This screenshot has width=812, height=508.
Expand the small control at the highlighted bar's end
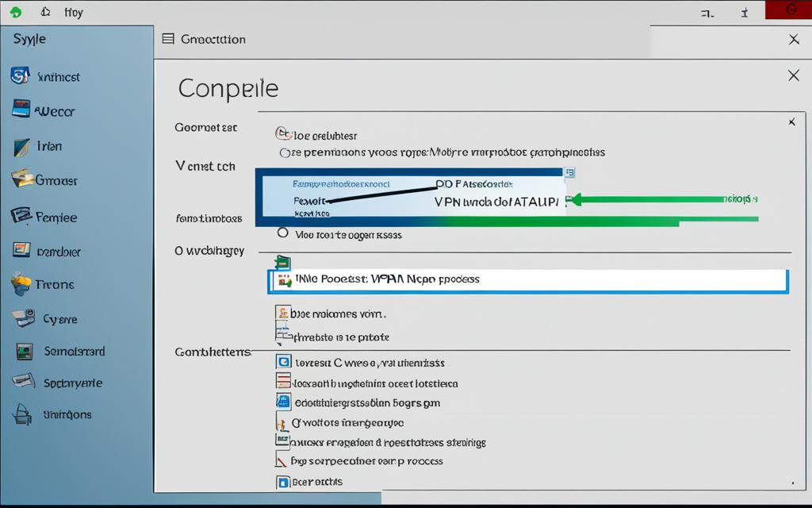(570, 171)
